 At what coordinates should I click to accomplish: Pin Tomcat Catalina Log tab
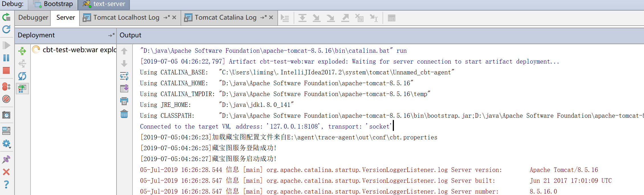(263, 17)
